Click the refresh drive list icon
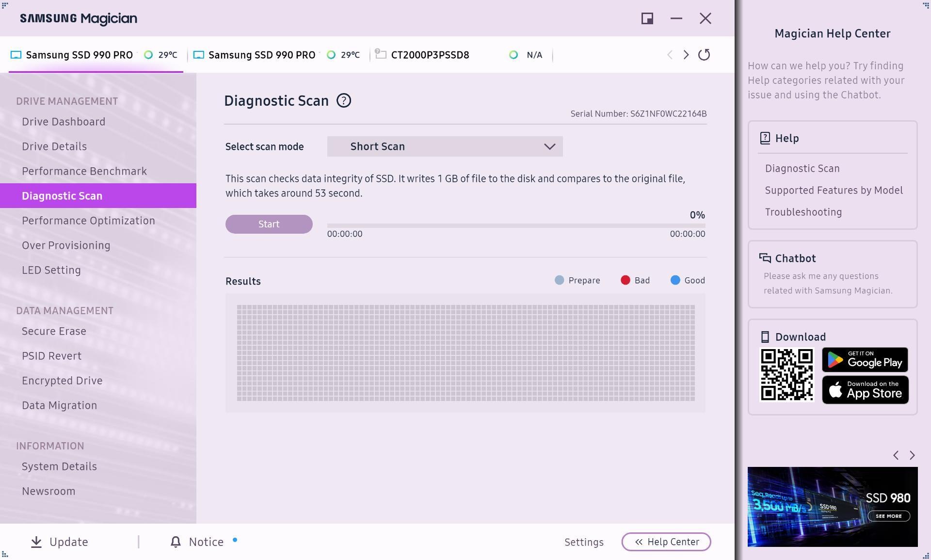The image size is (931, 560). pos(704,55)
